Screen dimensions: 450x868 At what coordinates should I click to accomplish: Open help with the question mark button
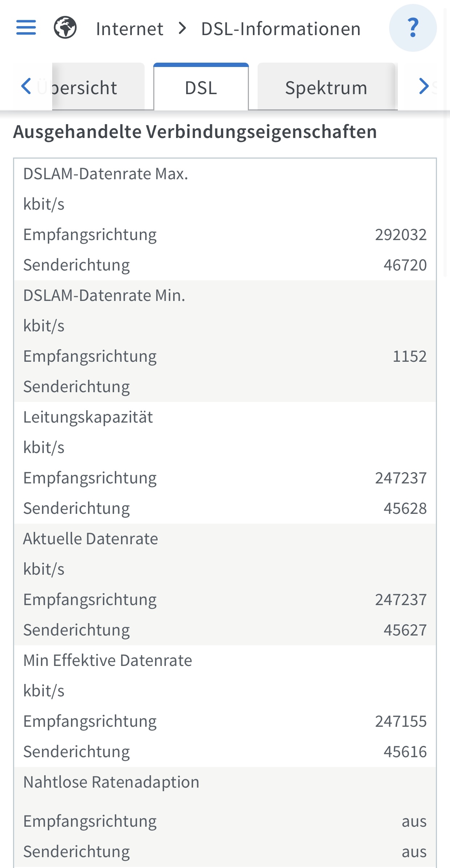pos(413,28)
